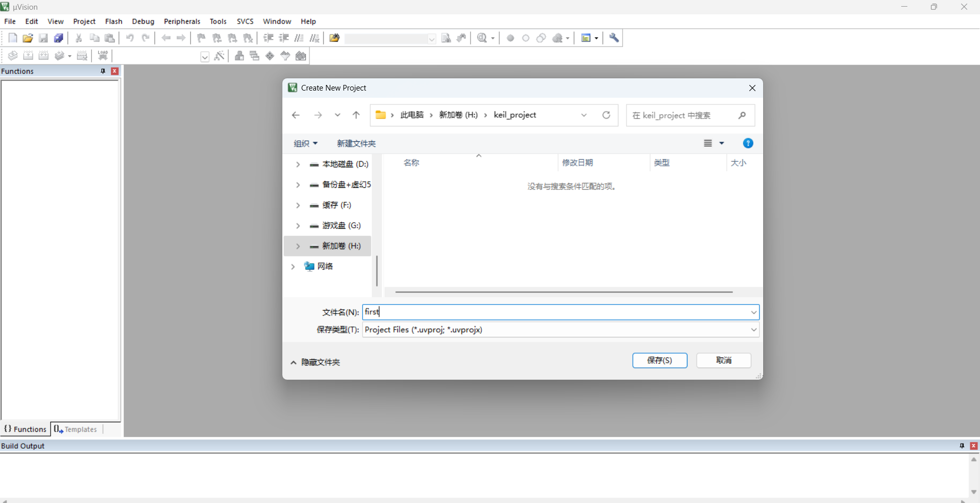Click the Indent selection icon

pyautogui.click(x=269, y=38)
